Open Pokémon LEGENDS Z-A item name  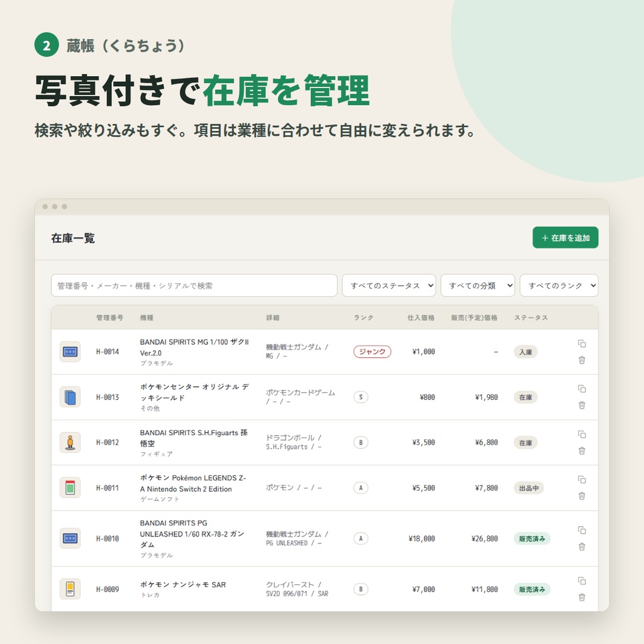click(x=193, y=484)
